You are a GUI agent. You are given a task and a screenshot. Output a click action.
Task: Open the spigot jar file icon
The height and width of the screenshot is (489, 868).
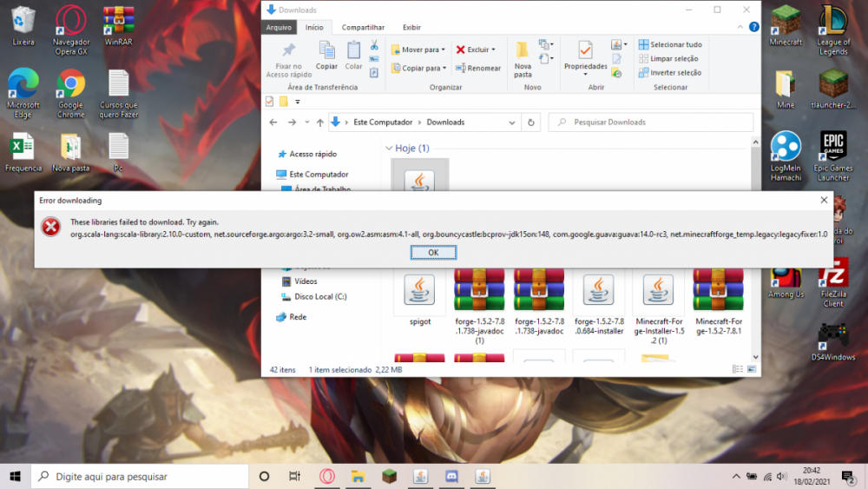(x=421, y=291)
